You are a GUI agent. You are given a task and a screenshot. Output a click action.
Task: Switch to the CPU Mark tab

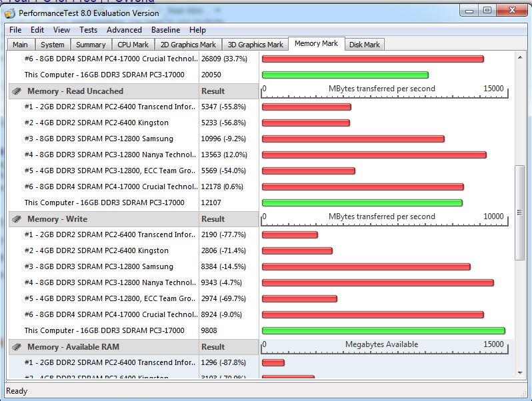click(x=133, y=45)
